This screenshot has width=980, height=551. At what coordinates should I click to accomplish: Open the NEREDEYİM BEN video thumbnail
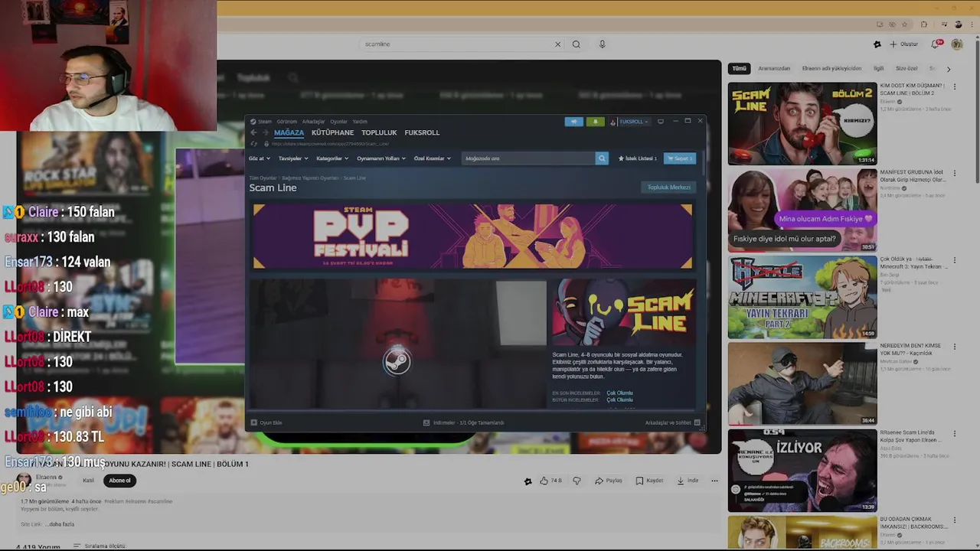pos(802,383)
